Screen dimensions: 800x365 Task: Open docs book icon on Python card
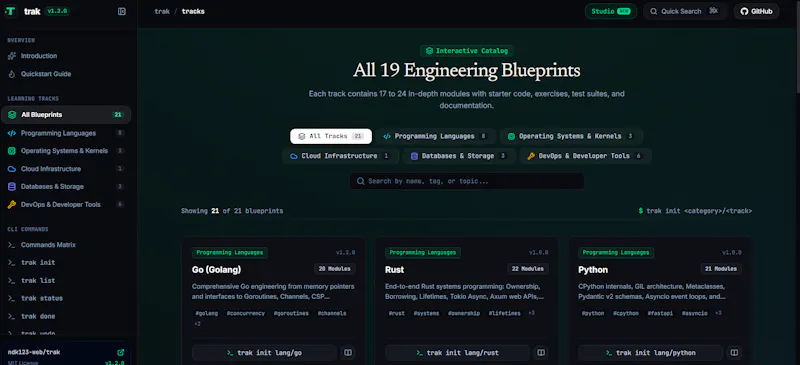point(734,353)
